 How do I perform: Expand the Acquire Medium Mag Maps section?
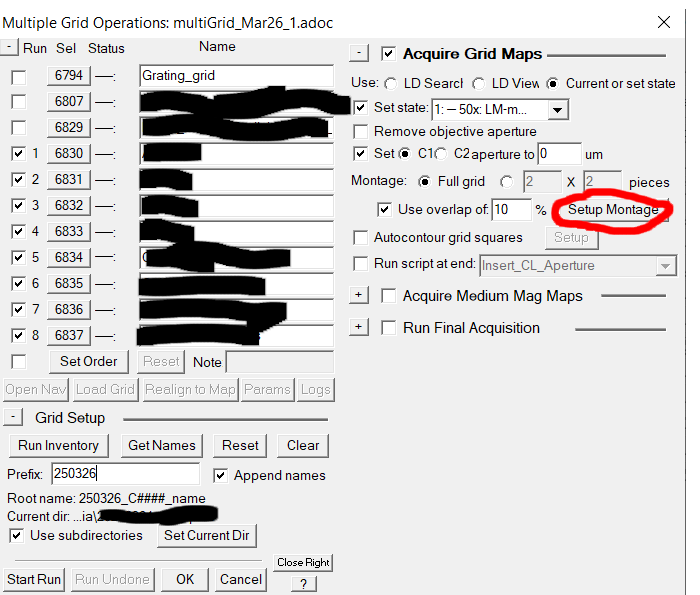pos(359,295)
